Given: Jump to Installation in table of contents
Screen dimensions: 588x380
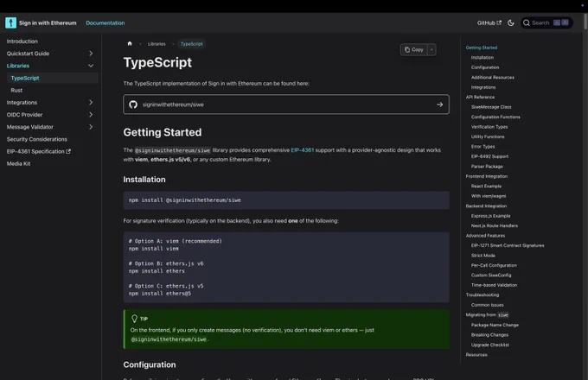Looking at the screenshot, I should 483,58.
